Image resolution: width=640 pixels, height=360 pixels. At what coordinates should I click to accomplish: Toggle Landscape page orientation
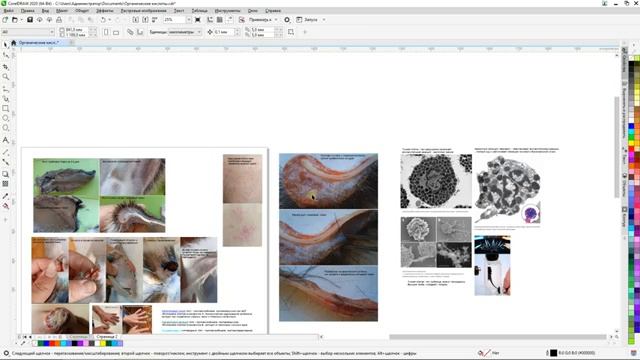coord(116,32)
